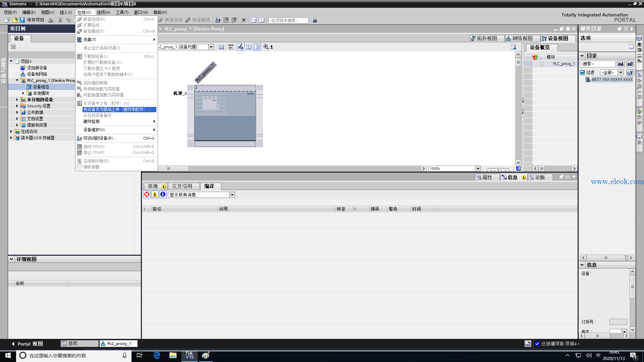Image resolution: width=644 pixels, height=362 pixels.
Task: Click the accessible devices icon in toolbar
Action: [218, 20]
